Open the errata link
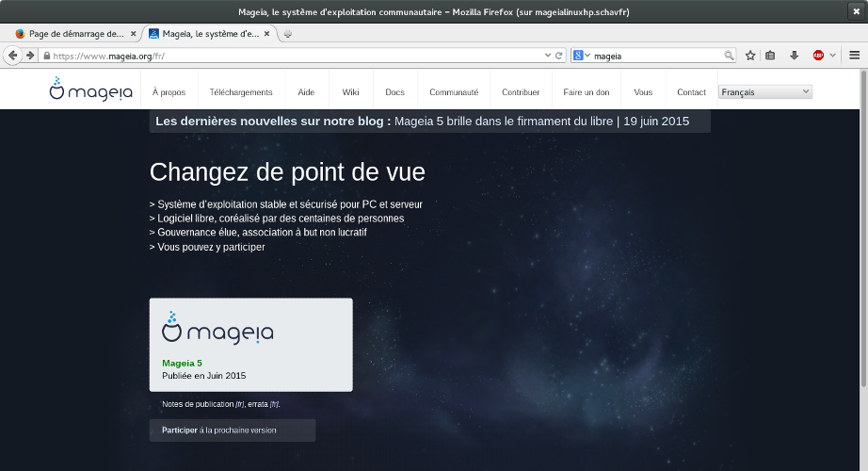The height and width of the screenshot is (471, 868). 258,404
